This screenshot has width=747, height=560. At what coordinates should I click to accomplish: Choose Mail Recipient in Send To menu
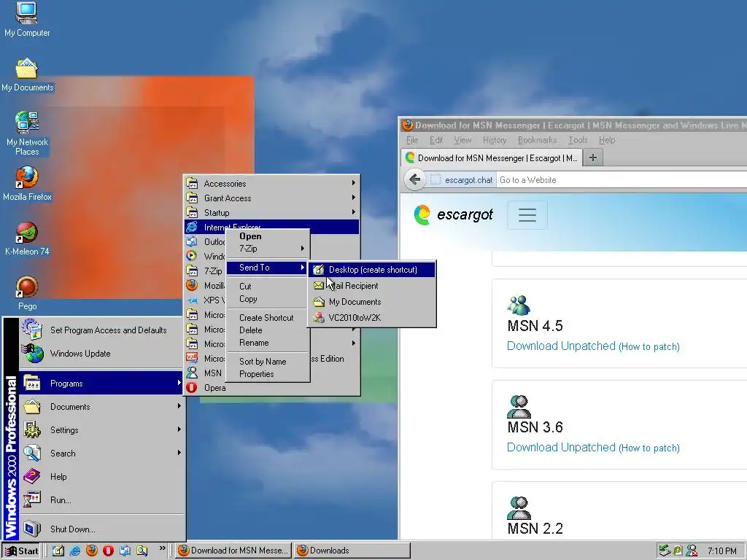[372, 286]
